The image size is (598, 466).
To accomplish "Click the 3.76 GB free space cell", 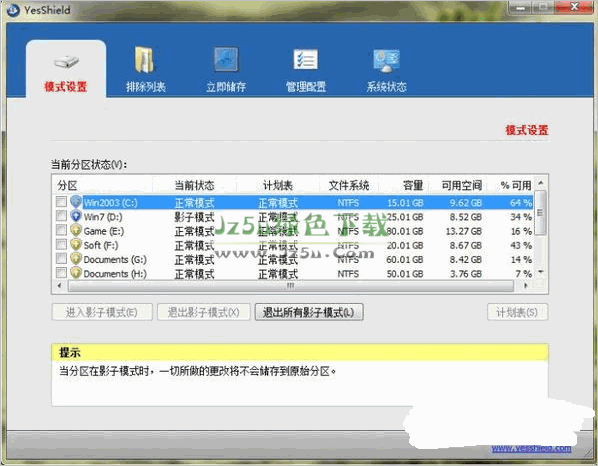I will [x=466, y=273].
